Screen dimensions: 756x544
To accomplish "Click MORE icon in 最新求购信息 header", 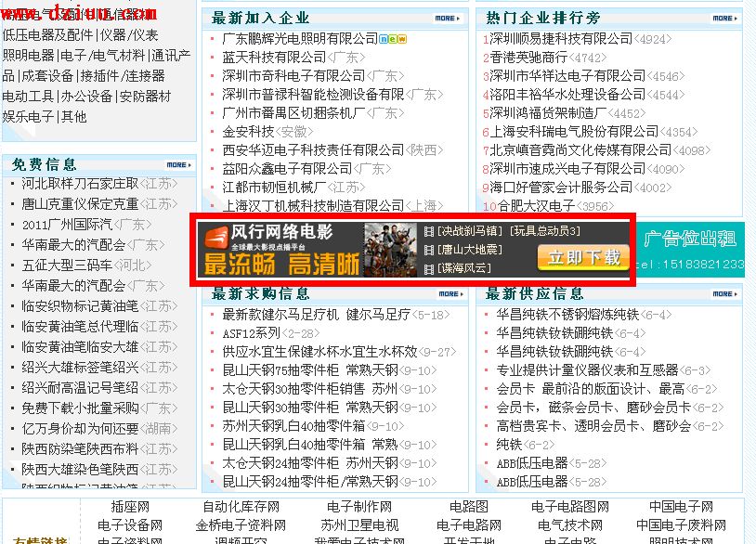I will tap(450, 293).
